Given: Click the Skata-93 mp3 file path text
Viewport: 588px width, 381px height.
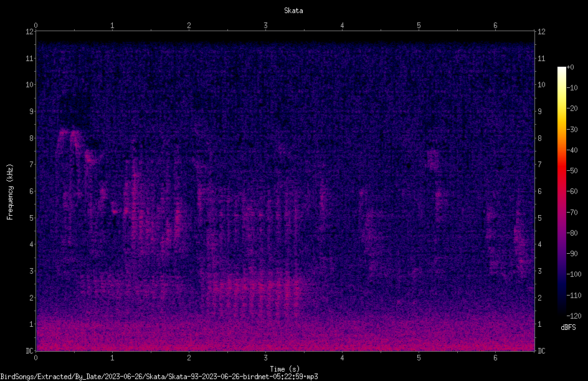Looking at the screenshot, I should [x=159, y=377].
